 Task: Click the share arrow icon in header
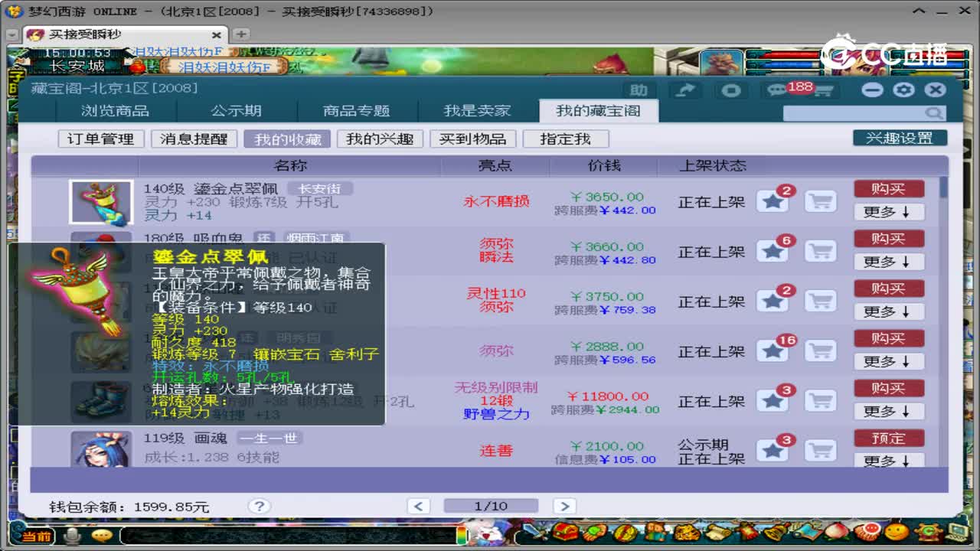[686, 90]
